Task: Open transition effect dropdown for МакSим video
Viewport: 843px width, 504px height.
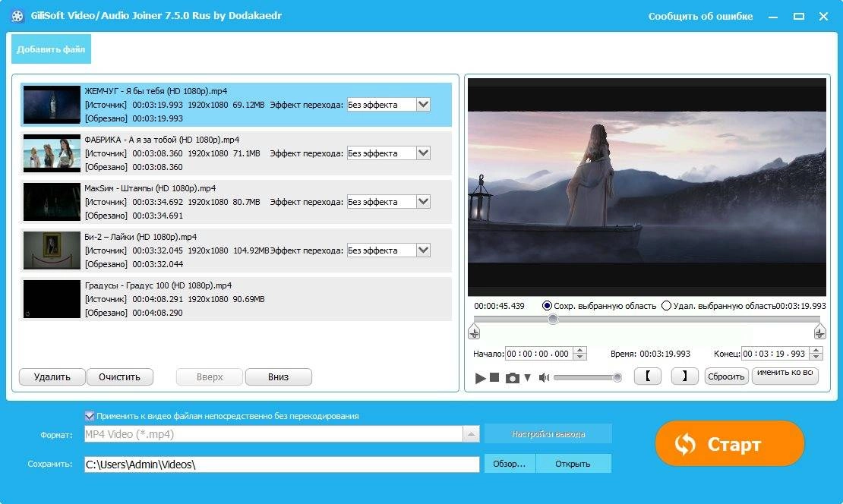Action: [x=423, y=201]
